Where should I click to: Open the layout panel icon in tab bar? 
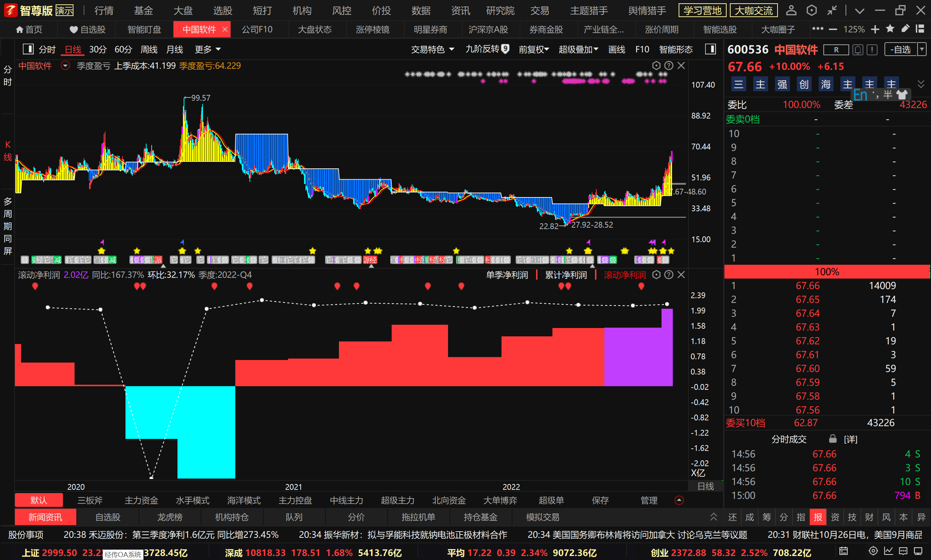(x=920, y=29)
